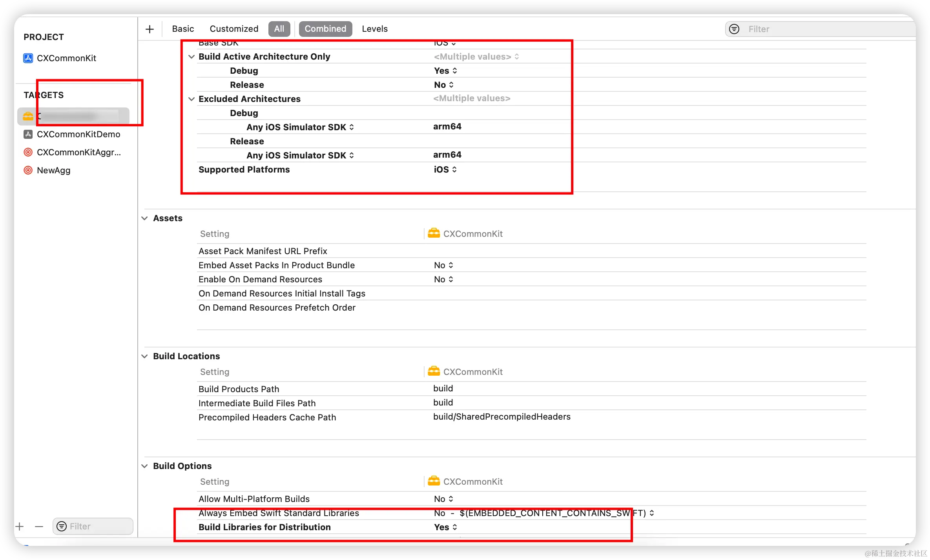Toggle Enable On Demand Resources value
Viewport: 930px width, 560px height.
point(443,279)
